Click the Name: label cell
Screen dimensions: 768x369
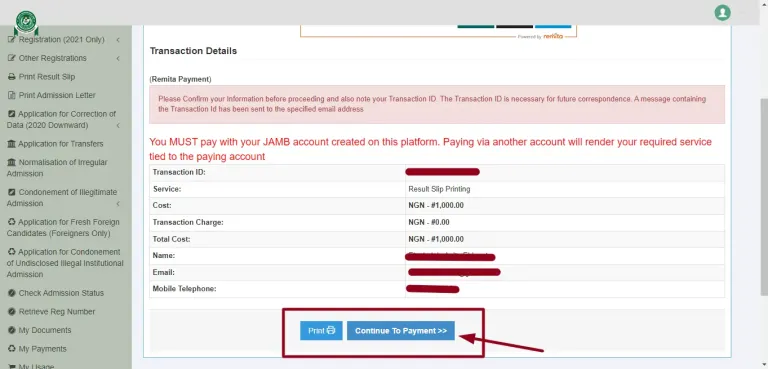pos(277,256)
